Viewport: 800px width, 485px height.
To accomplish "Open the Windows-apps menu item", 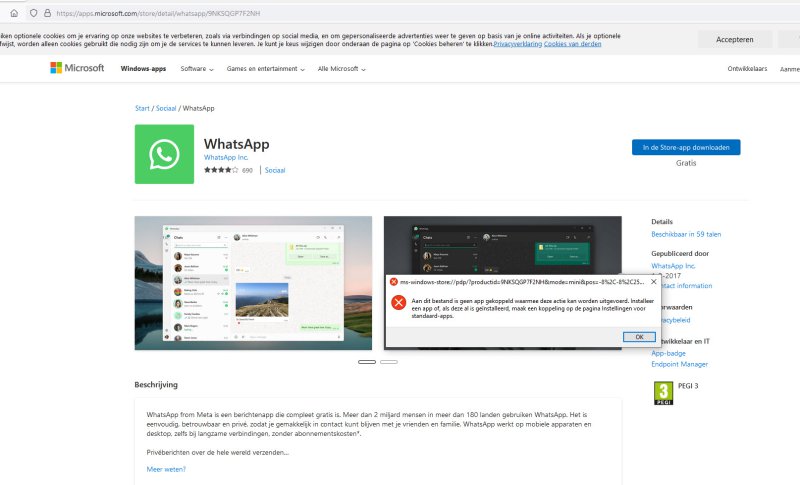I will tap(145, 69).
